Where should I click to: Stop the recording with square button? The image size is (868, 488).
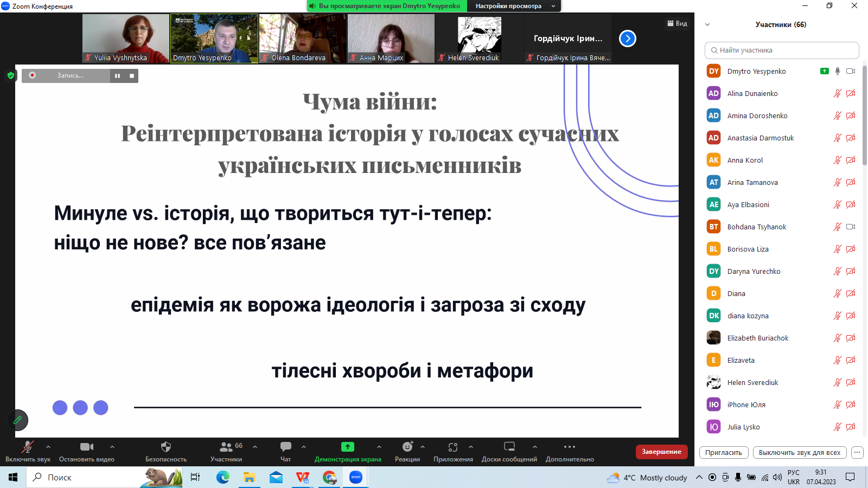pos(132,76)
